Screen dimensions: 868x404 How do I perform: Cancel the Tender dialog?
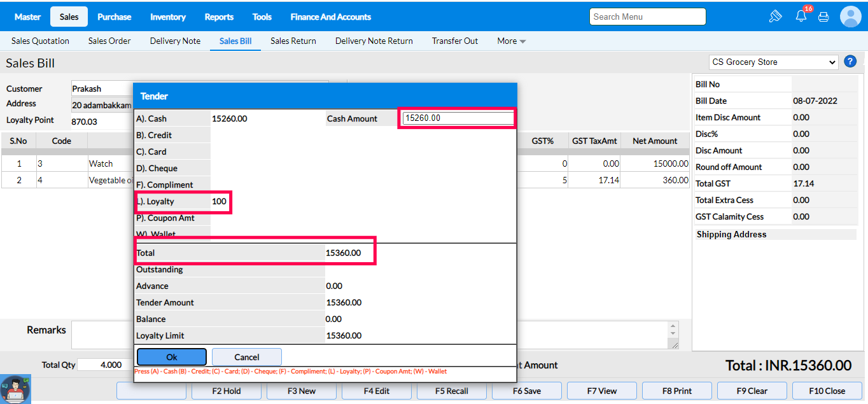click(x=246, y=357)
